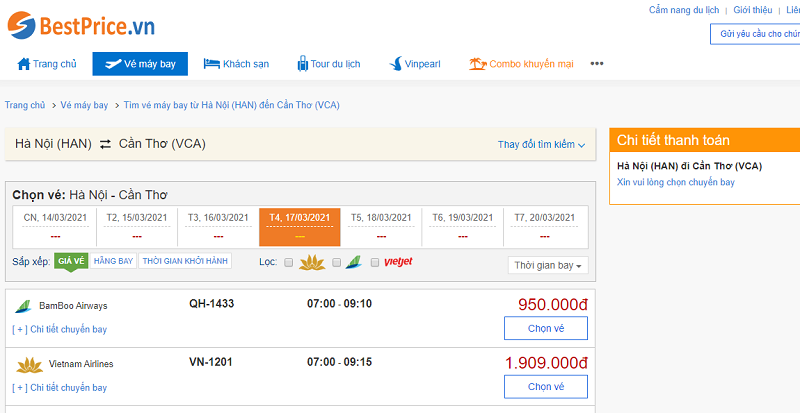
Task: Click the Vietjet filter logo
Action: (398, 262)
